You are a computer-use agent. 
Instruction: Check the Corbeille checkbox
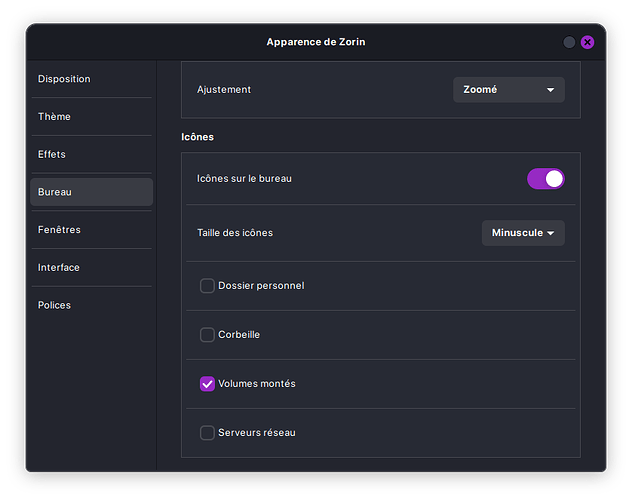click(207, 335)
